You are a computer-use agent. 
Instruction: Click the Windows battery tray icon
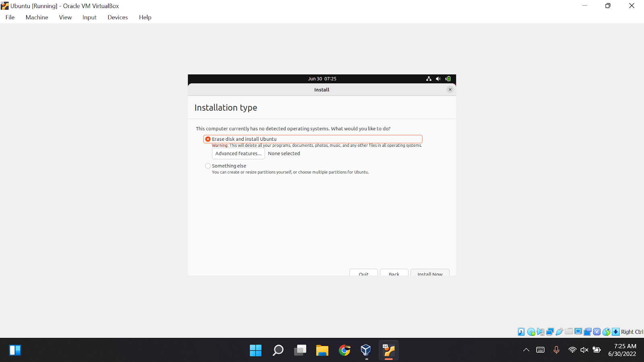(597, 350)
